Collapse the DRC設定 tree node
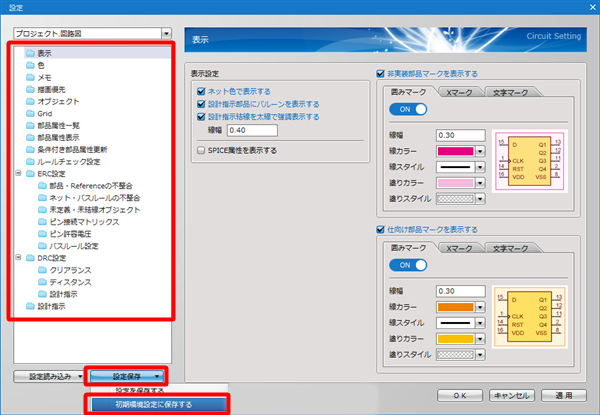Viewport: 600px width, 415px height. tap(18, 258)
